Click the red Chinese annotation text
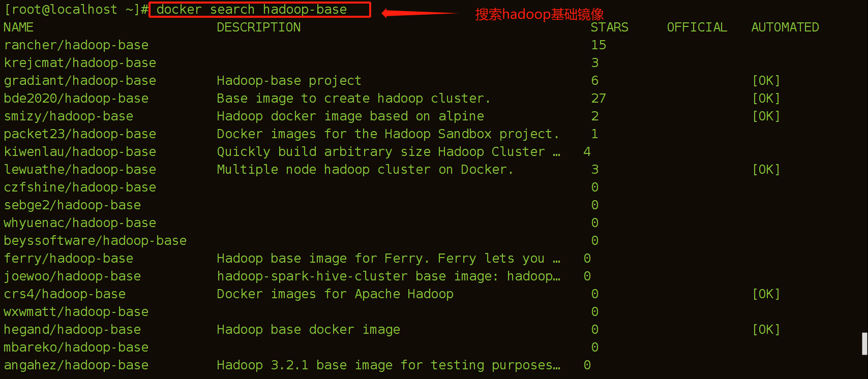This screenshot has width=868, height=379. tap(539, 14)
